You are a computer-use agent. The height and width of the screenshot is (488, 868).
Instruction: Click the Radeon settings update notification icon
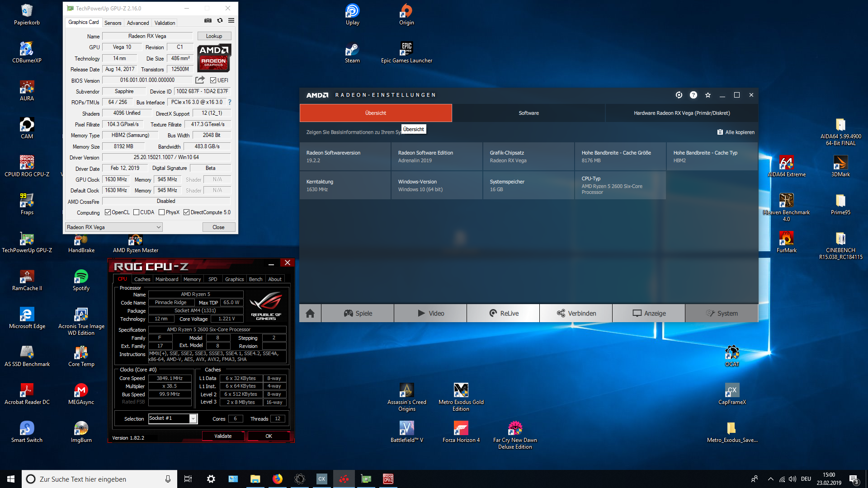pyautogui.click(x=679, y=95)
